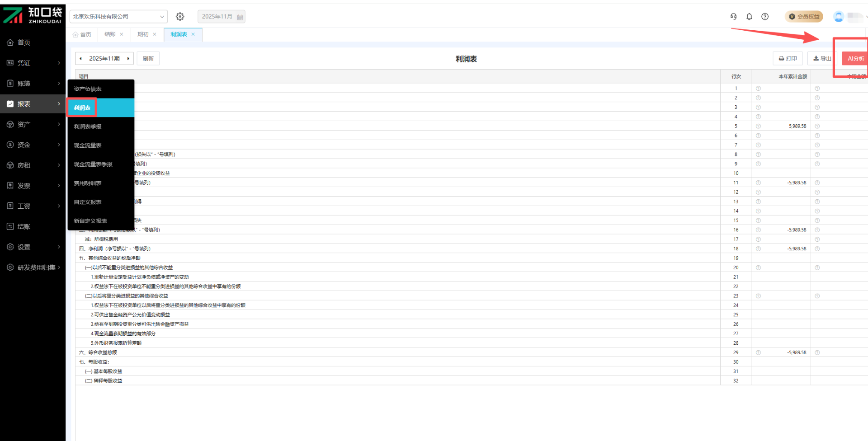Switch to the 期初 tab
Screen dimensions: 868x441
click(143, 34)
